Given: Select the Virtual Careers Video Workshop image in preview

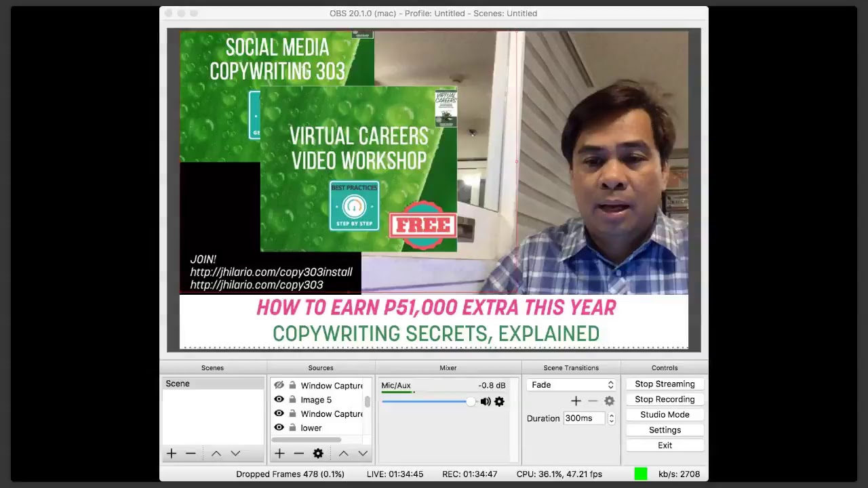Looking at the screenshot, I should tap(359, 169).
